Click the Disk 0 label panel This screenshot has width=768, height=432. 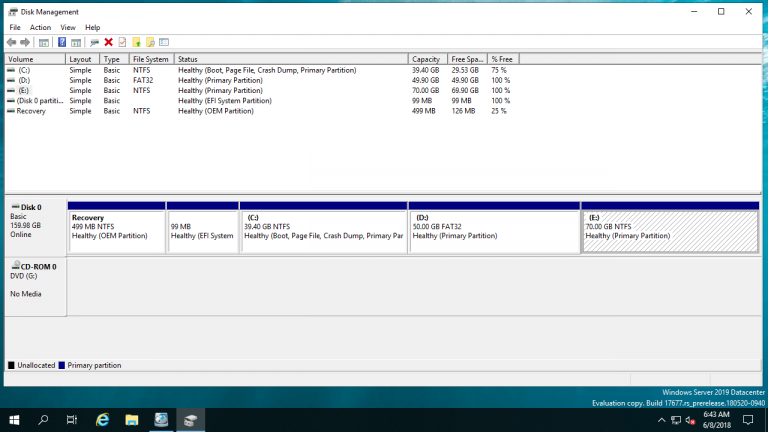(x=35, y=227)
